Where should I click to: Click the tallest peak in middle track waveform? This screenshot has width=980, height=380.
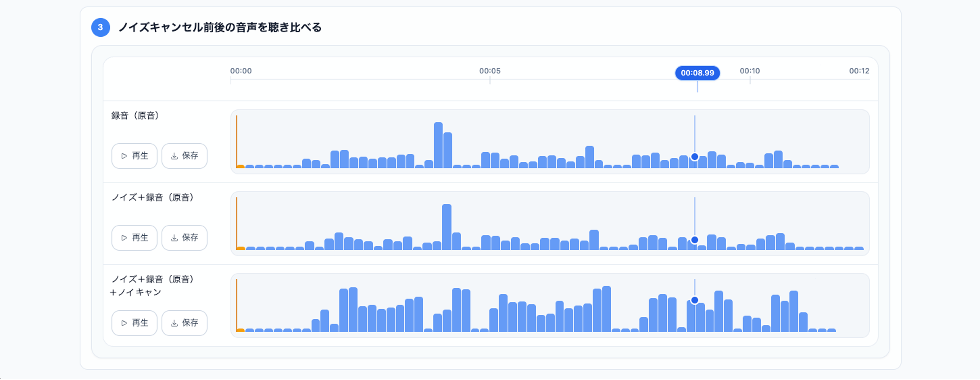tap(447, 227)
